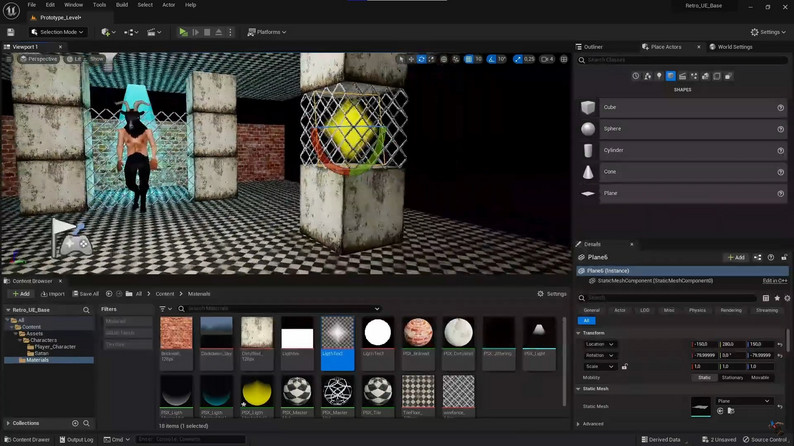Open the Details property matrix table icon
Image resolution: width=794 pixels, height=446 pixels.
click(766, 298)
